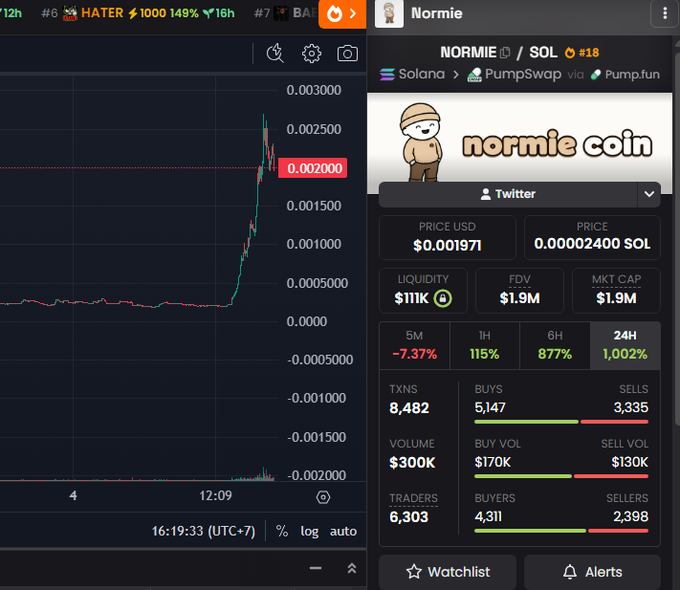Select the 24H timeframe tab
The image size is (680, 590).
coord(625,345)
